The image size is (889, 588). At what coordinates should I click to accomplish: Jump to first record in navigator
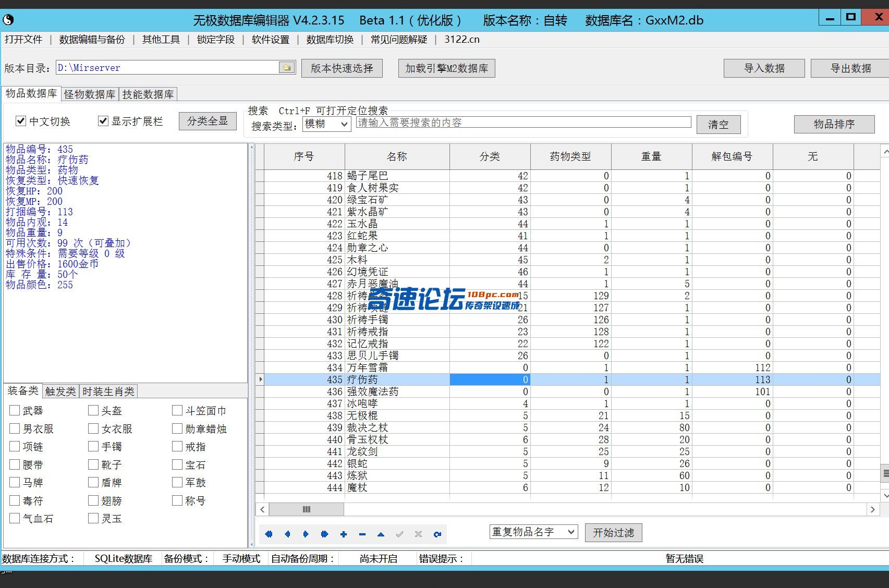pos(269,534)
